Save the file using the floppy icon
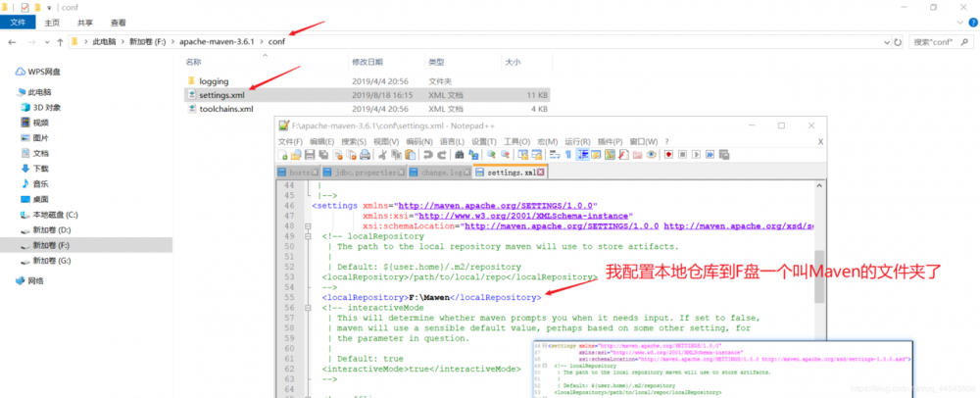 310,154
